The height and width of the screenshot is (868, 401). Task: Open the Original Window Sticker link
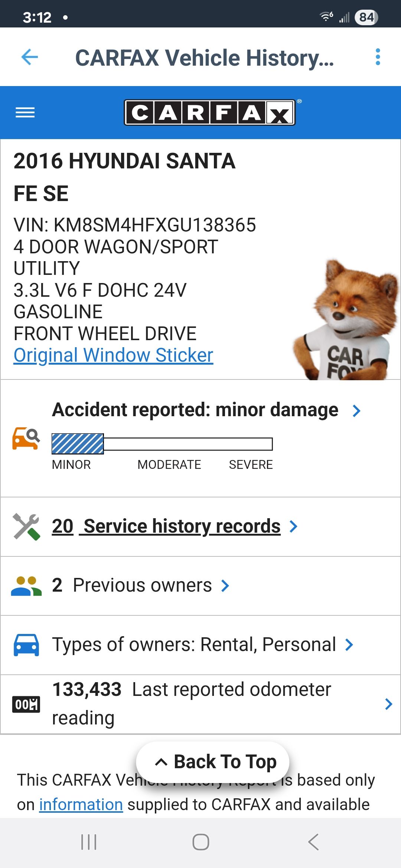pos(113,355)
